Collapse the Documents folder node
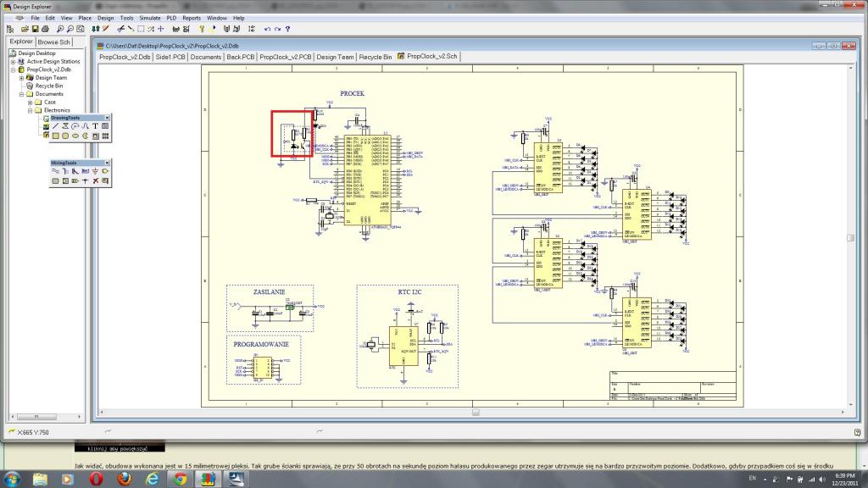The image size is (868, 488). 21,94
